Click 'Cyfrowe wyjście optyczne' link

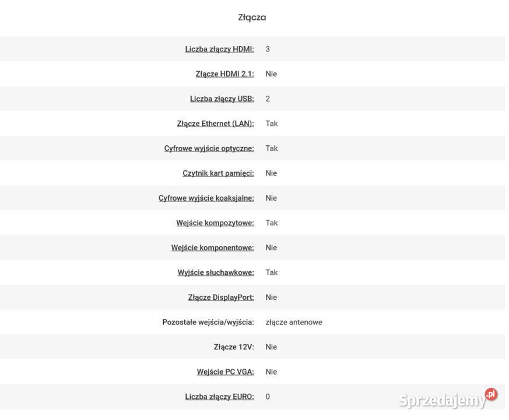(209, 148)
